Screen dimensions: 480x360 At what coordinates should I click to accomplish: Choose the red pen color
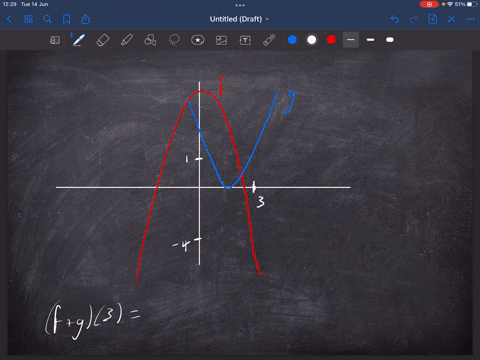[331, 40]
